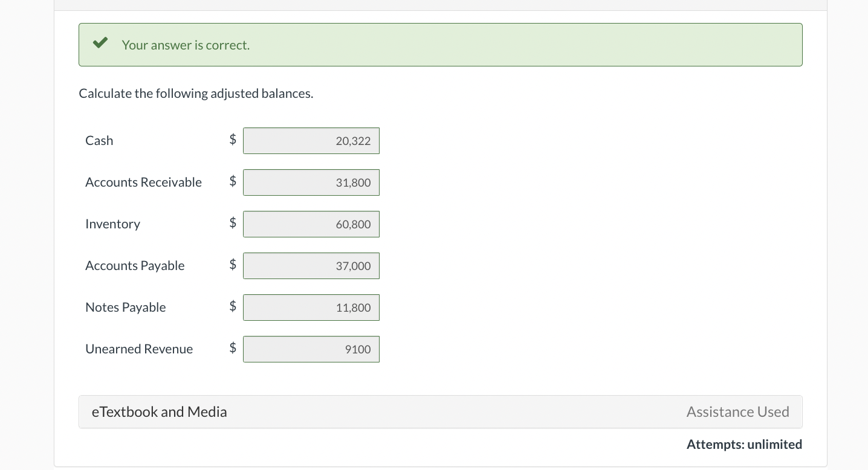Open the Assistance Used details
The width and height of the screenshot is (868, 470).
click(737, 411)
